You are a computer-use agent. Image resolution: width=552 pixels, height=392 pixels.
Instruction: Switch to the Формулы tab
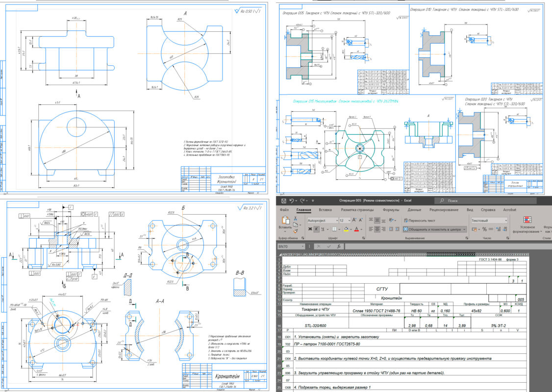[391, 210]
